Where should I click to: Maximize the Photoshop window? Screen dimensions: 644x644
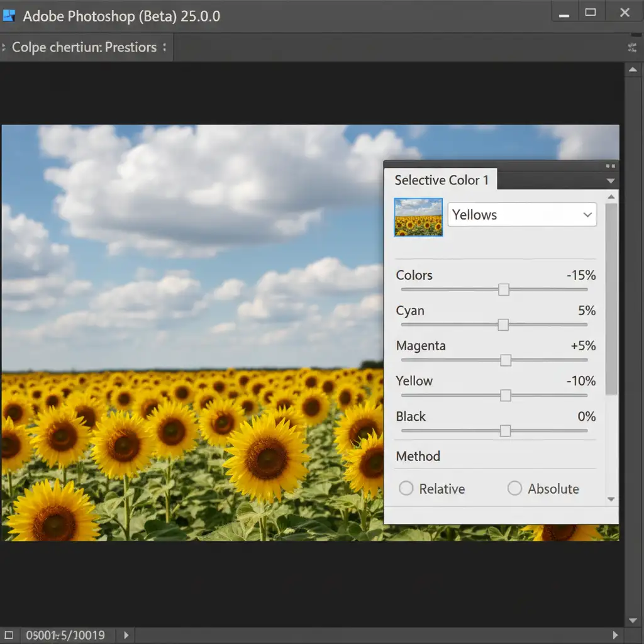tap(591, 13)
